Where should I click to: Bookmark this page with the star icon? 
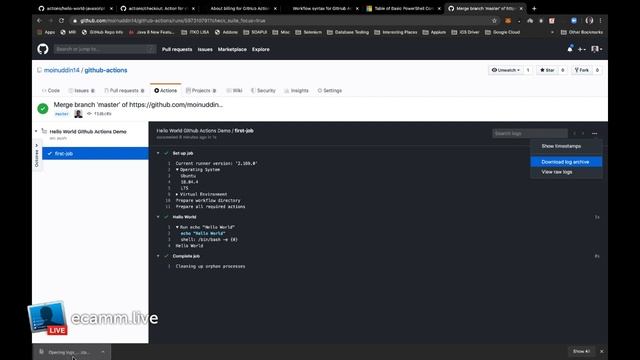click(x=494, y=20)
